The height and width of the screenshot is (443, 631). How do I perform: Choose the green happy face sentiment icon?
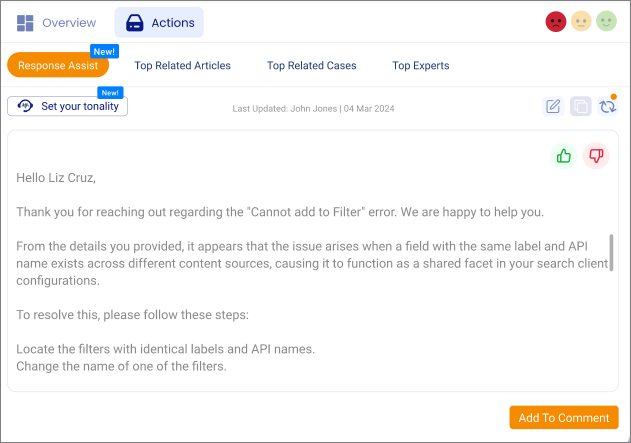click(x=606, y=21)
